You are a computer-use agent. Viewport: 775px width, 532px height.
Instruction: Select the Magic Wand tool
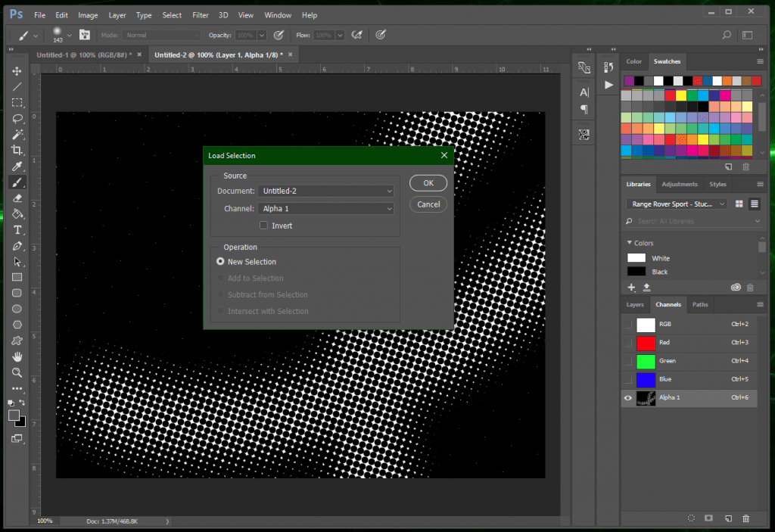(x=17, y=135)
